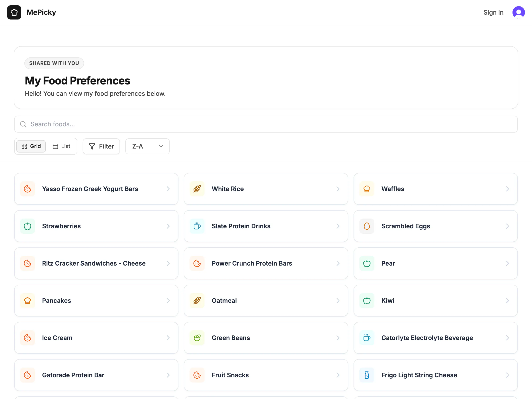The width and height of the screenshot is (532, 399).
Task: Expand the Green Beans chevron
Action: [x=338, y=338]
